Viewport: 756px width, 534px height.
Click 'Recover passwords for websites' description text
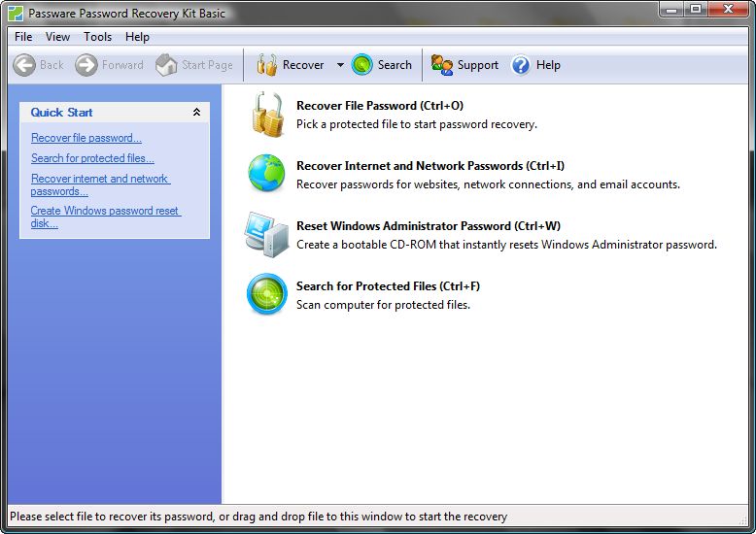489,184
